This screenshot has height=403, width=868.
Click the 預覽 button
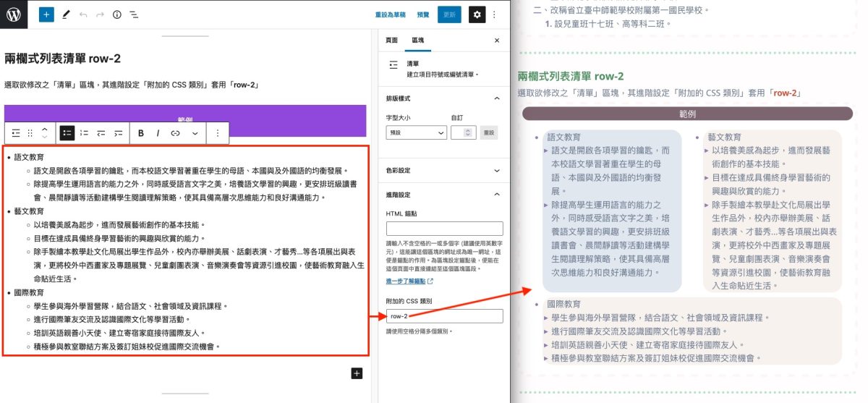[423, 14]
